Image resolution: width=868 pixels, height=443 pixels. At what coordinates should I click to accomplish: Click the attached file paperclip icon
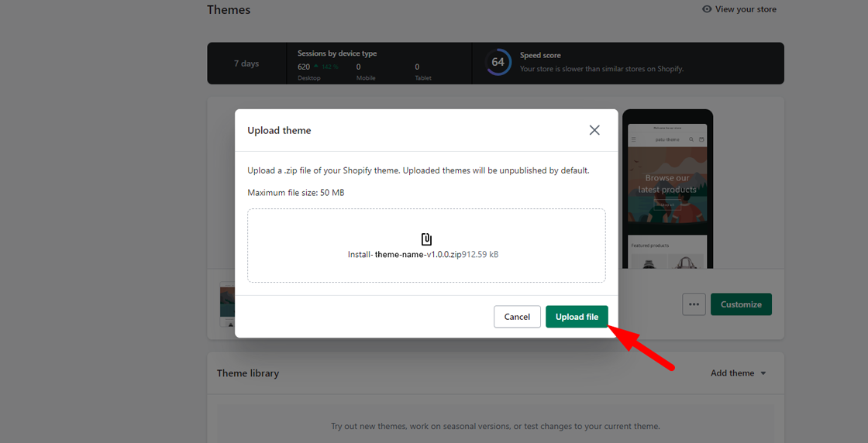[x=426, y=239]
